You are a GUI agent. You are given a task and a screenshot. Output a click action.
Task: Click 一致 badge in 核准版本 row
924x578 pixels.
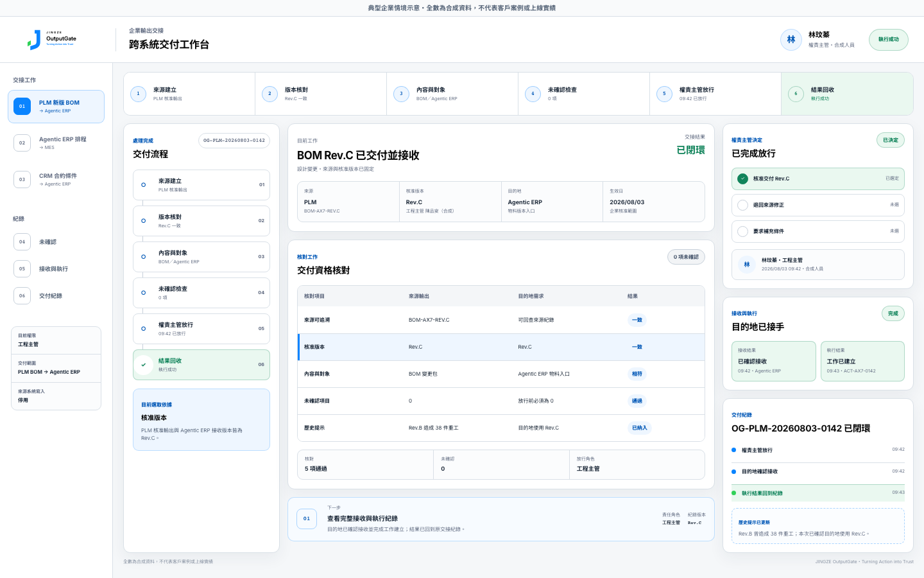[x=637, y=347]
